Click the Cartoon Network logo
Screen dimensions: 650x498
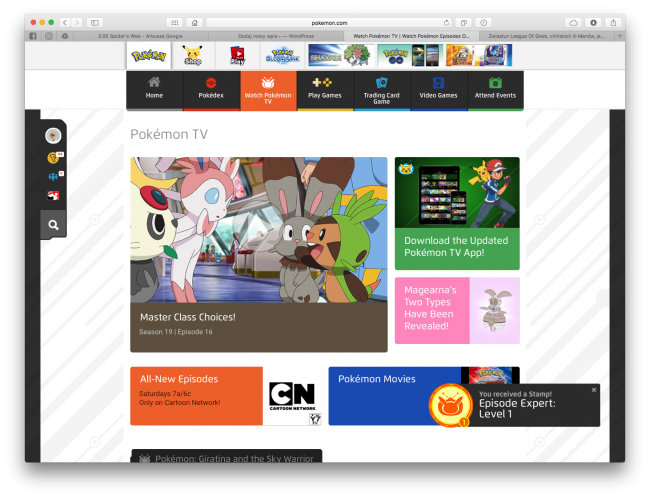coord(293,396)
